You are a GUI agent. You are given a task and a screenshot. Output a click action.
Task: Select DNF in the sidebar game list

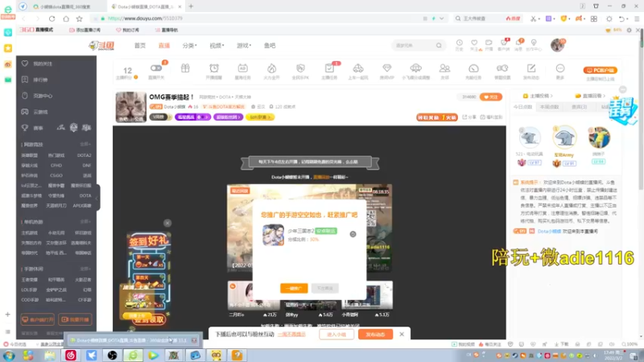tap(87, 166)
